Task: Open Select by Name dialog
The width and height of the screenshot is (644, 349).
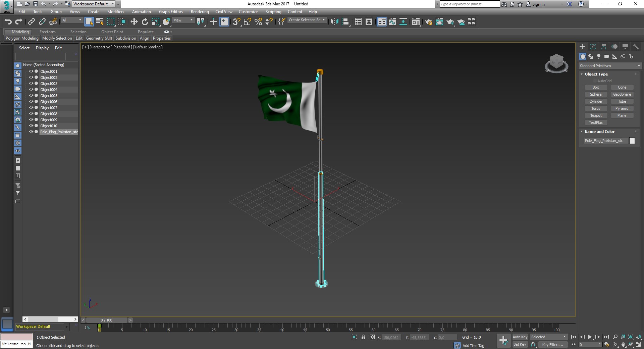Action: click(100, 22)
